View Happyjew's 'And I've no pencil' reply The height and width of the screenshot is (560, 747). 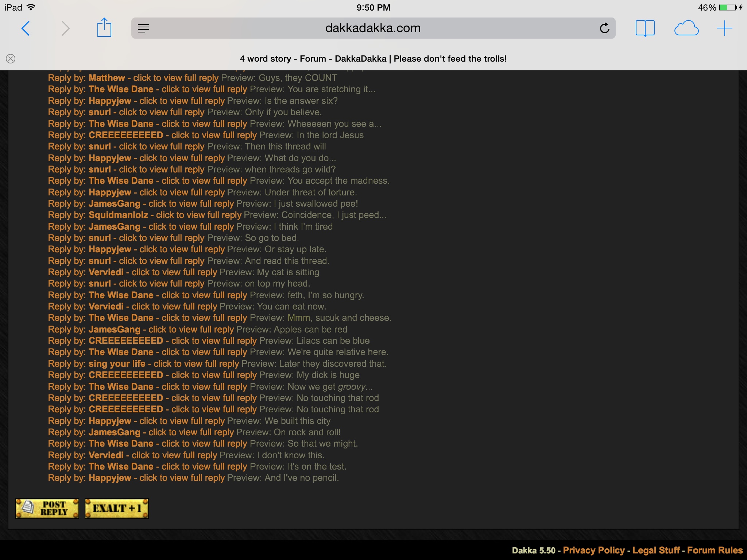pyautogui.click(x=182, y=478)
